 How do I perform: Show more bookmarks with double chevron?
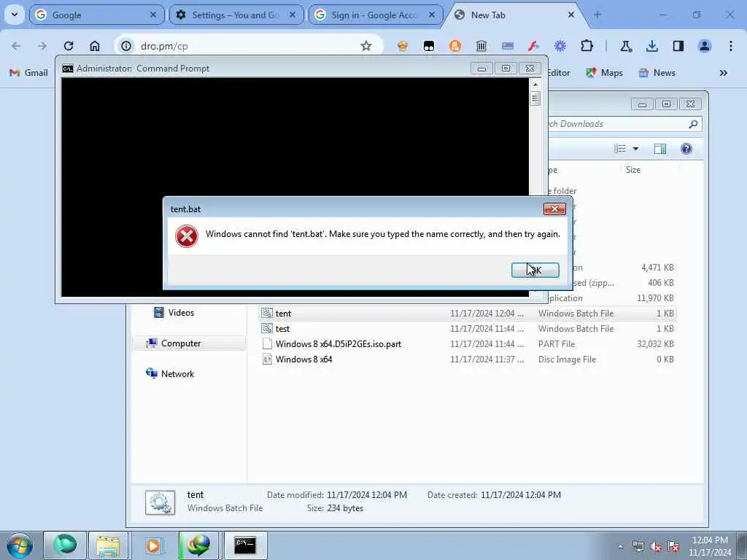pyautogui.click(x=723, y=73)
